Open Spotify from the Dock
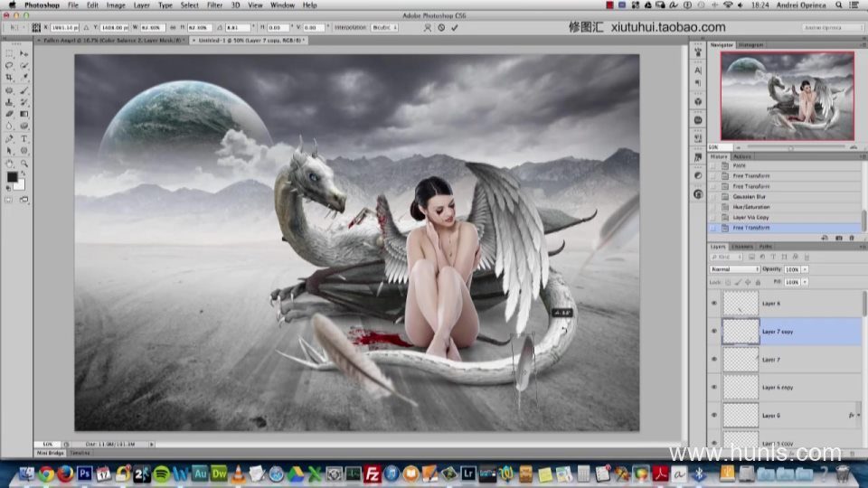The height and width of the screenshot is (488, 868). pyautogui.click(x=161, y=474)
